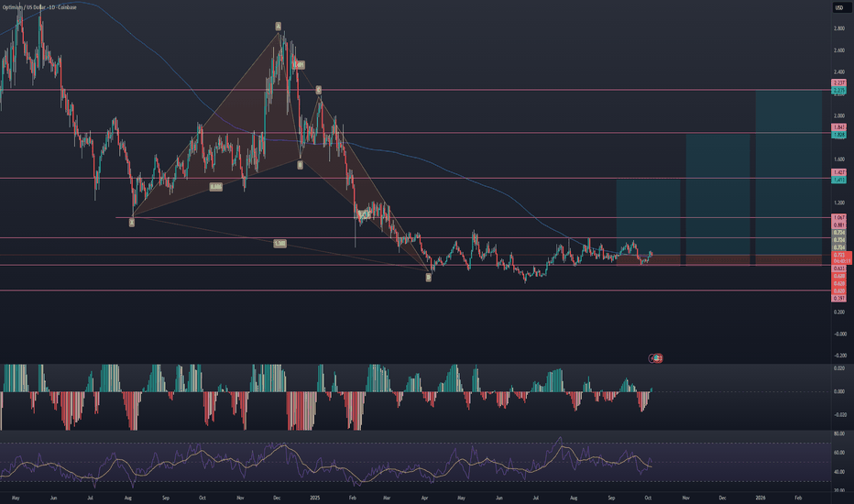Select the 1.427 price level tag

click(x=838, y=173)
